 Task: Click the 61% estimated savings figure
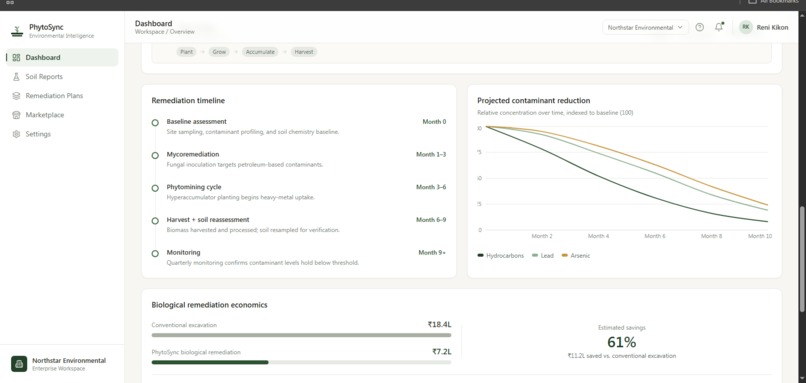coord(621,342)
